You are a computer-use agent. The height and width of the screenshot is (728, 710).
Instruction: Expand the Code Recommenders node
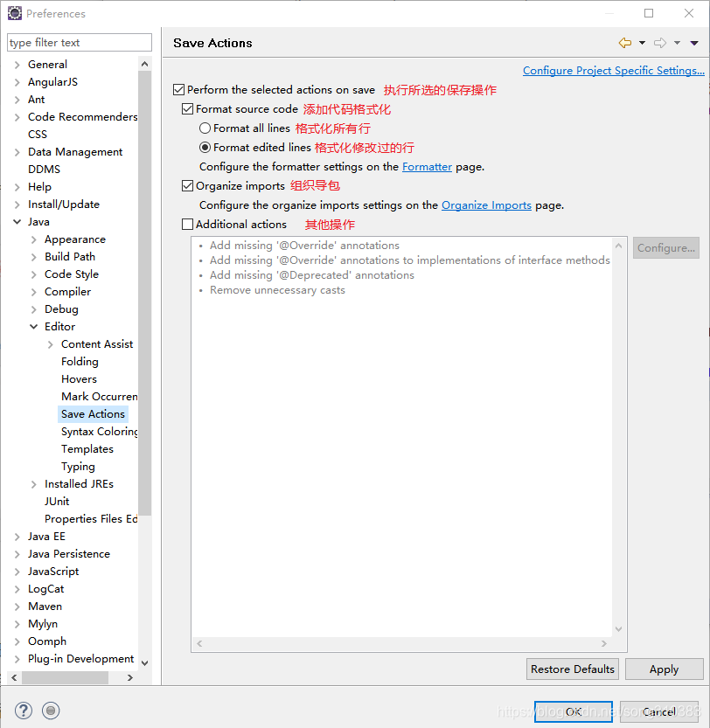point(17,117)
